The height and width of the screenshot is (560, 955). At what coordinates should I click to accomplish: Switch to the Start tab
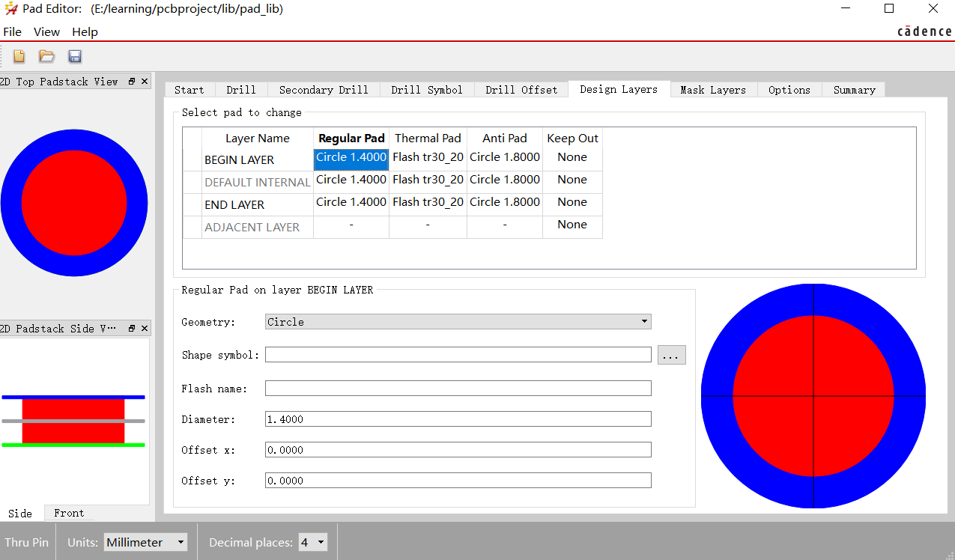(x=190, y=90)
